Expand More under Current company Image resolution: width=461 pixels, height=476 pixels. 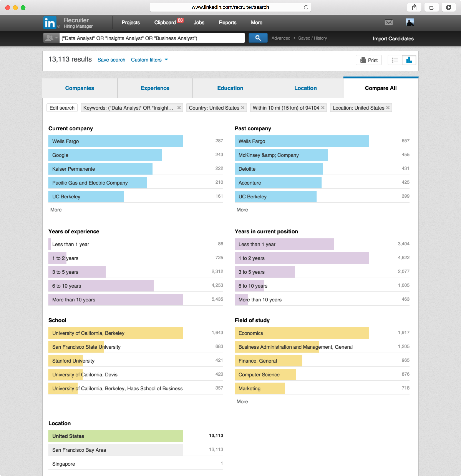(x=56, y=210)
